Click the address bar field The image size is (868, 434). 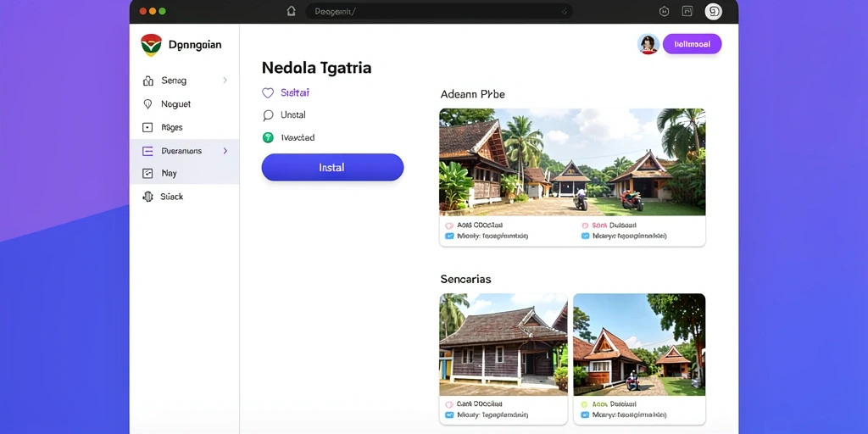point(439,11)
